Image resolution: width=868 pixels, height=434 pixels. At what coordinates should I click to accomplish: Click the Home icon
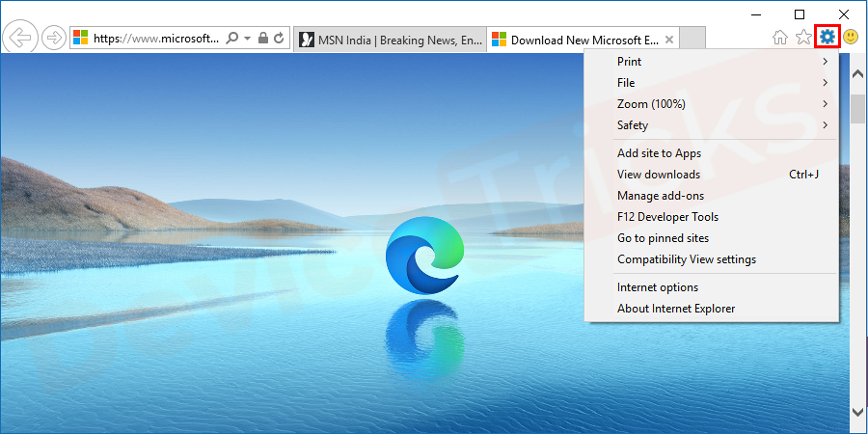click(780, 38)
